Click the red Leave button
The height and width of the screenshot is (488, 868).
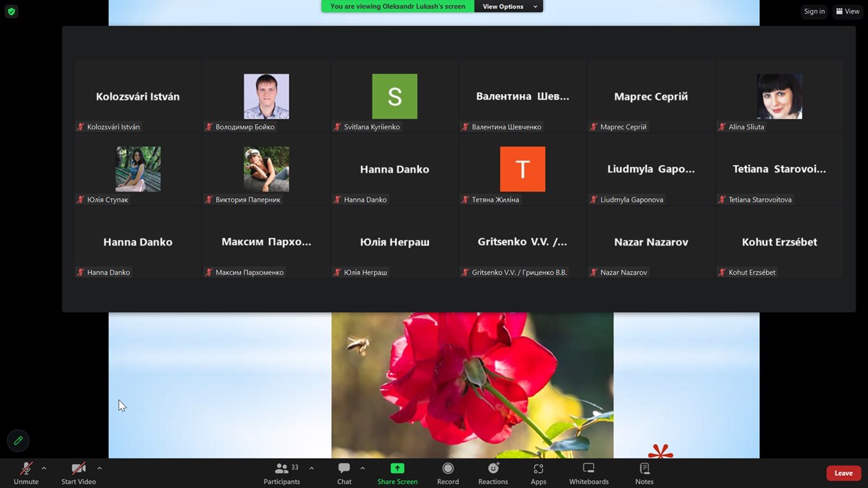(843, 474)
